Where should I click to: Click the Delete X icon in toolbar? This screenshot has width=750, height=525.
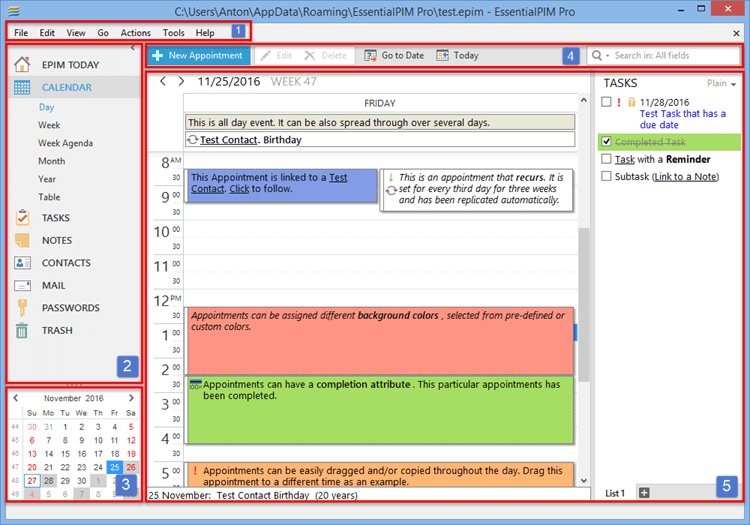point(309,55)
